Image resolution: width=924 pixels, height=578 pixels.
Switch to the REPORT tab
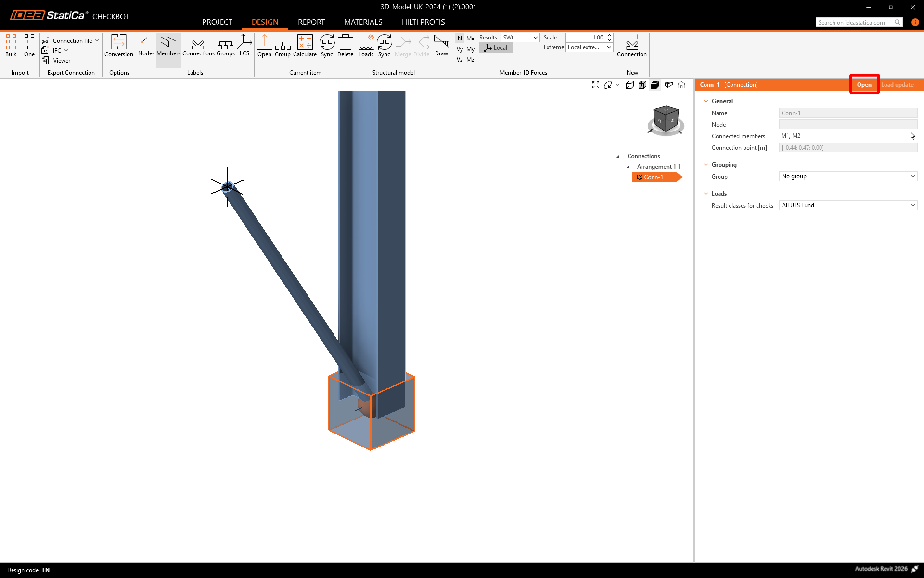click(x=311, y=22)
